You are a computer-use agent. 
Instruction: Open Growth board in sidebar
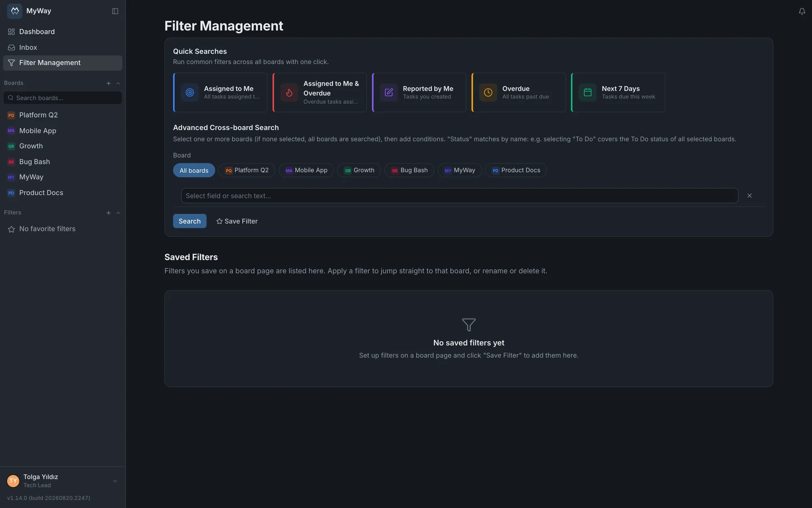tap(63, 146)
